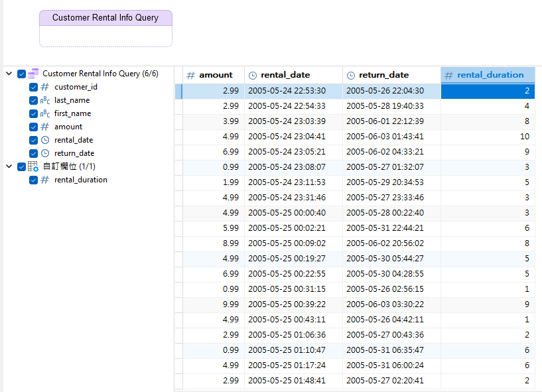Disable the amount field checkbox
The image size is (542, 392).
(34, 127)
